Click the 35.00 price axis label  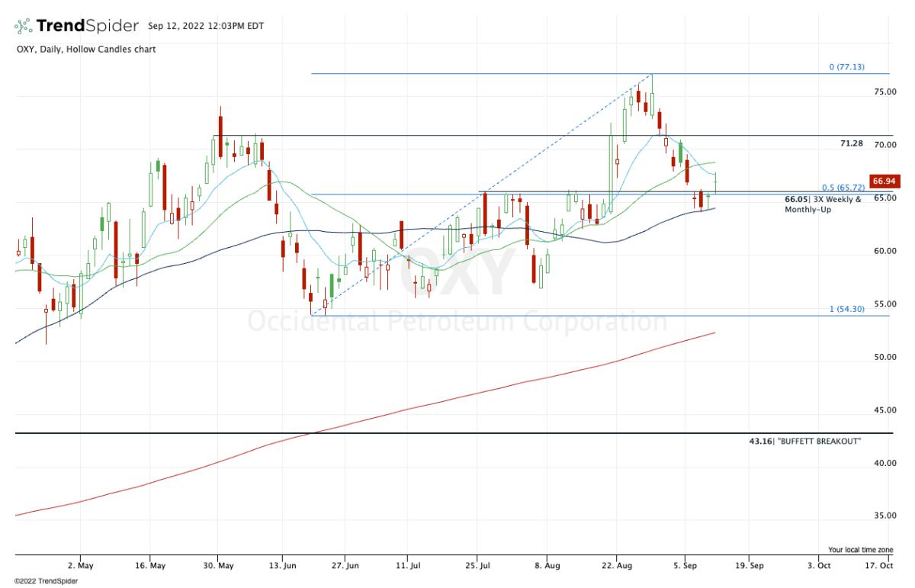884,516
